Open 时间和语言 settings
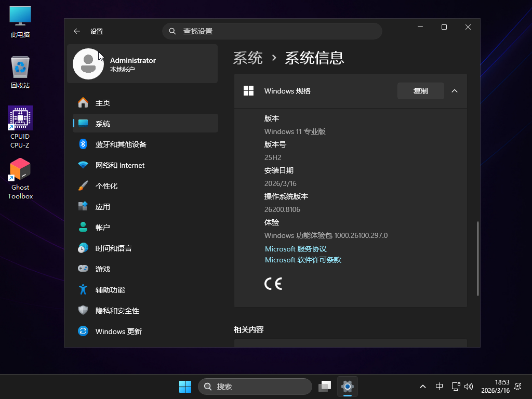 tap(113, 248)
